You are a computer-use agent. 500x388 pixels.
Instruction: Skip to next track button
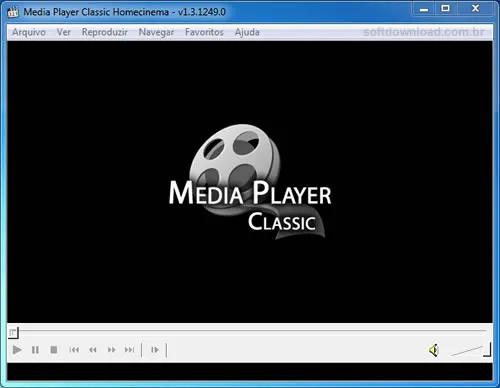[x=129, y=350]
